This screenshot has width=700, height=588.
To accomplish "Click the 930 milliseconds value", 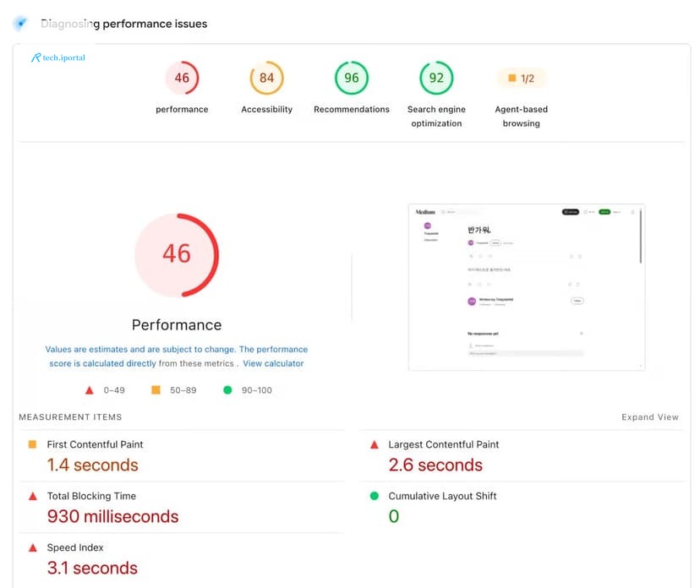I will (112, 516).
